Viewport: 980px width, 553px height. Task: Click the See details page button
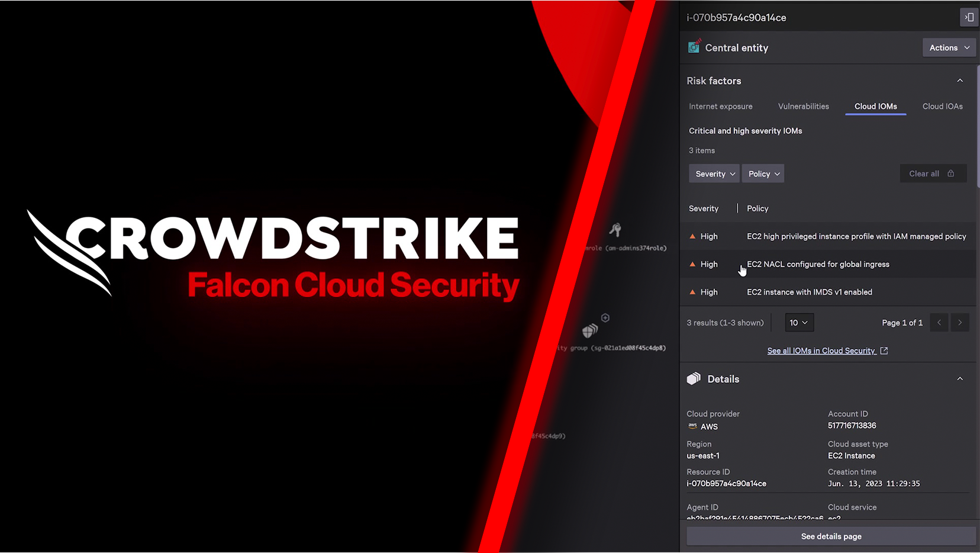tap(830, 536)
